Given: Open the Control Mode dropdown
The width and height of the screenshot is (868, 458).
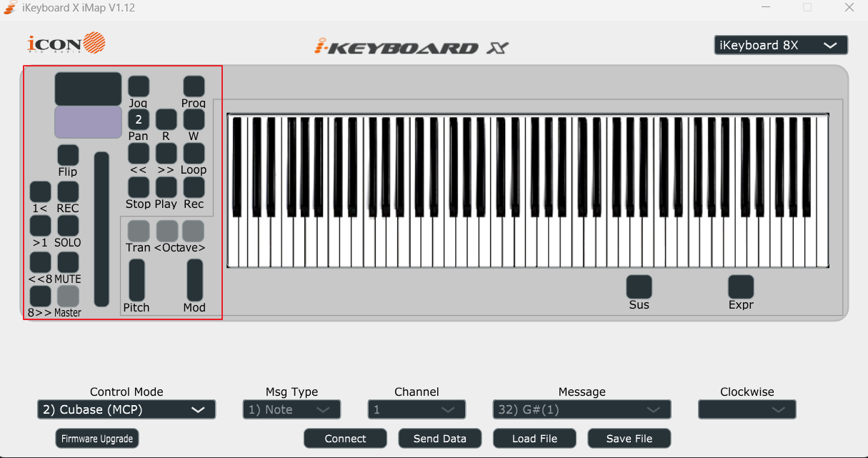Looking at the screenshot, I should pyautogui.click(x=126, y=409).
